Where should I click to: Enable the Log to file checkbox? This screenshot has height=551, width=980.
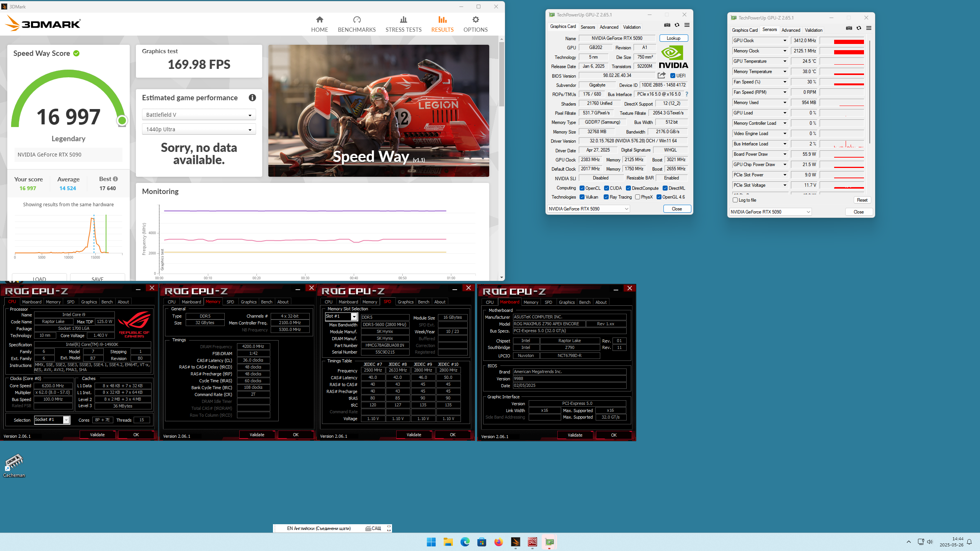pos(735,200)
